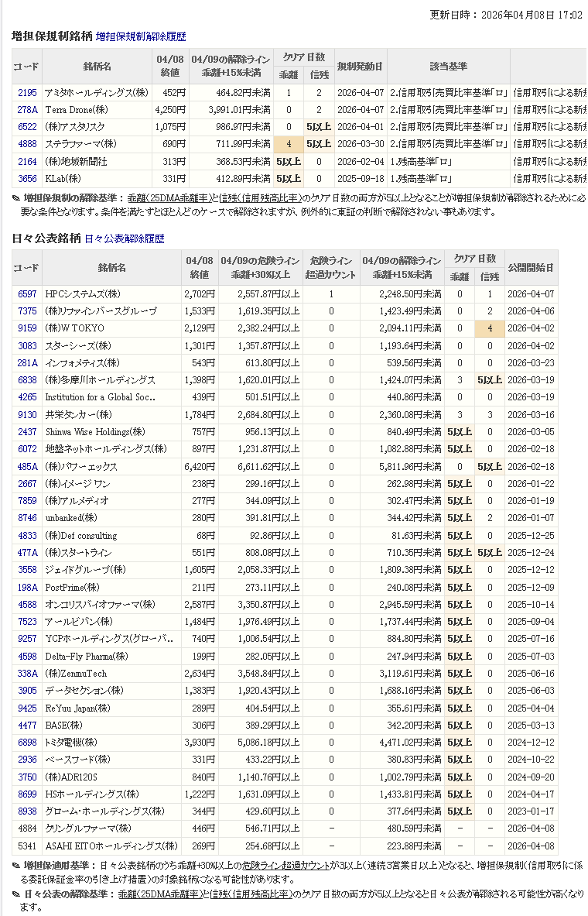Open code 4477 BASE stock link
Viewport: 588px width, 916px height.
pos(27,726)
